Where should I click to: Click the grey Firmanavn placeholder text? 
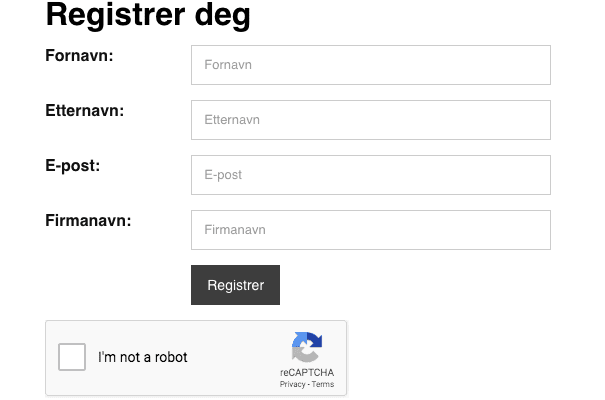(x=235, y=230)
